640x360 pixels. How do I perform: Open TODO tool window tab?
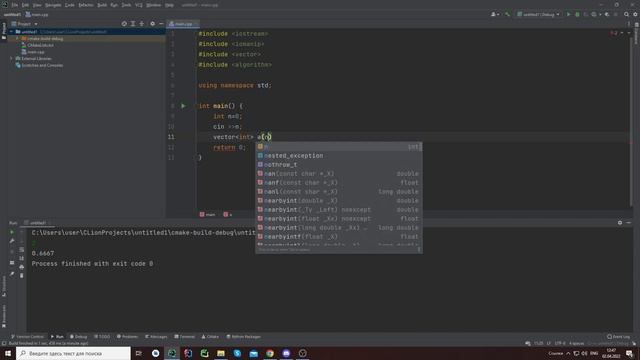click(x=102, y=337)
